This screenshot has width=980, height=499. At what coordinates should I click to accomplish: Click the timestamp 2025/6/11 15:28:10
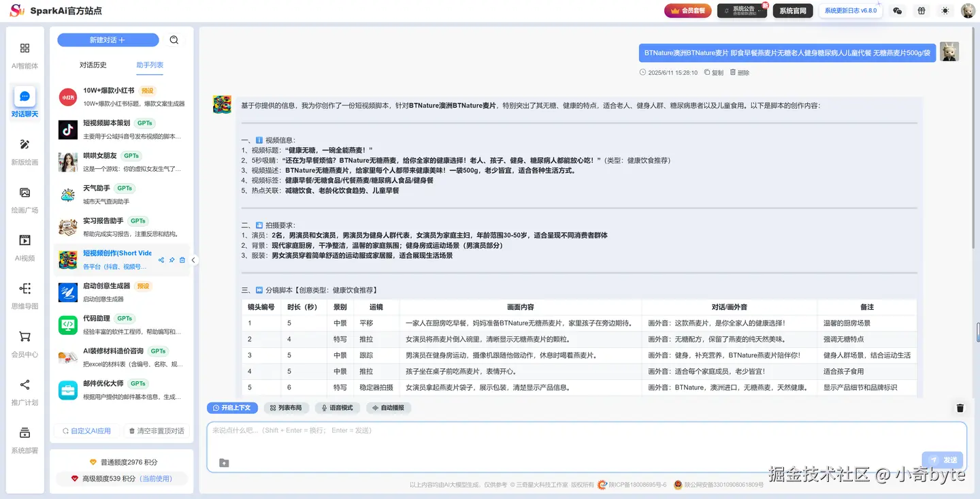tap(672, 73)
